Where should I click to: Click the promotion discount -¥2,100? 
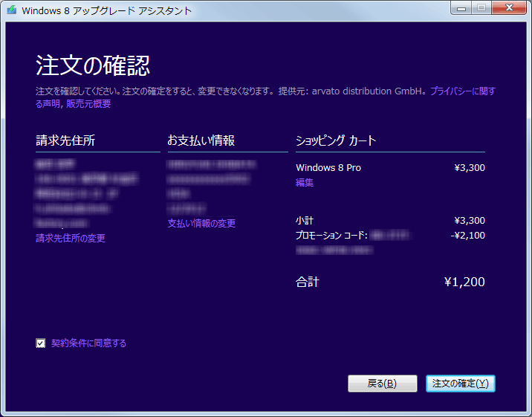pyautogui.click(x=467, y=235)
